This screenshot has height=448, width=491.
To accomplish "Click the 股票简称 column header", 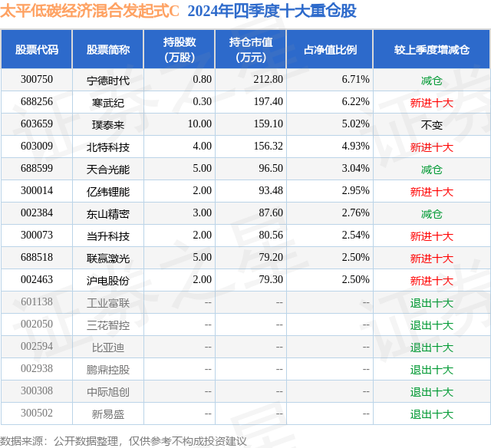I will (x=108, y=49).
